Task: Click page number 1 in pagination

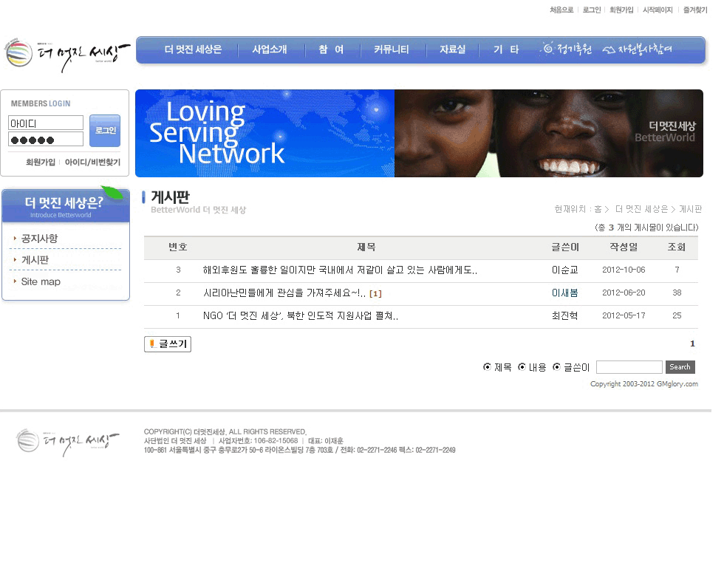Action: tap(692, 343)
